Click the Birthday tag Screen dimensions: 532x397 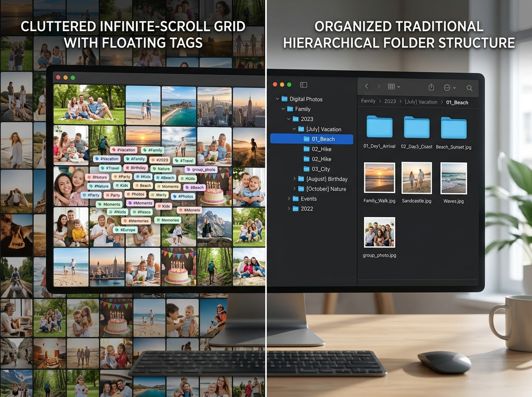(x=136, y=168)
